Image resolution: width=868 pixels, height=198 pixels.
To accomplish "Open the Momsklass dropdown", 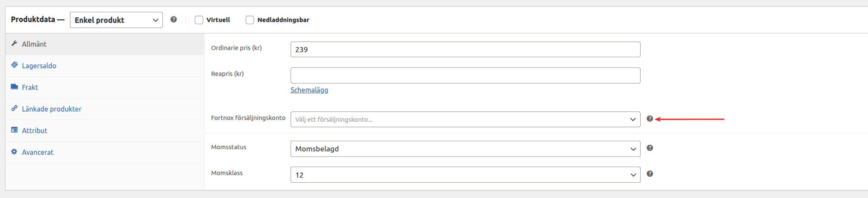I will click(465, 175).
